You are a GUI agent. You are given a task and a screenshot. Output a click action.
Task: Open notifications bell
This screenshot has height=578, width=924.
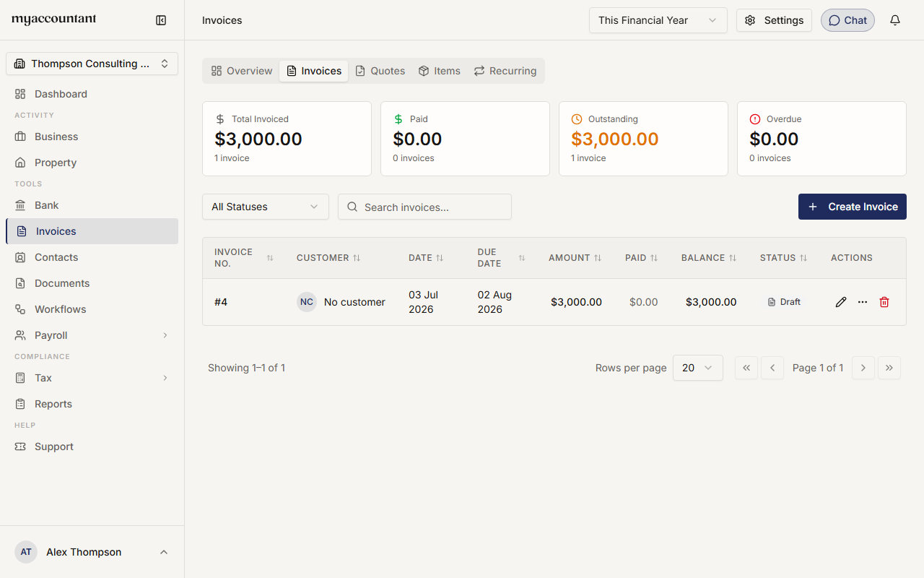tap(895, 20)
